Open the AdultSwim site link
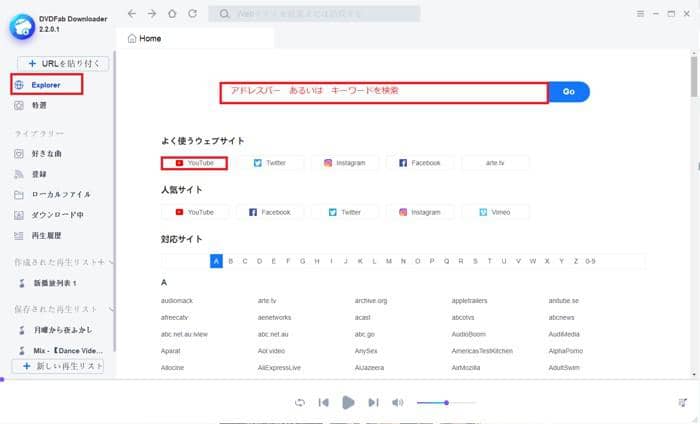 564,368
